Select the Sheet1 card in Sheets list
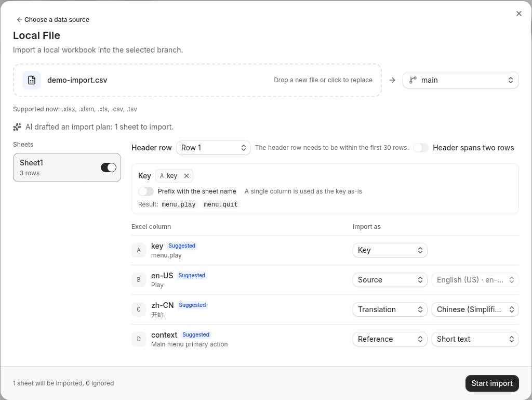This screenshot has height=400, width=532. [67, 167]
